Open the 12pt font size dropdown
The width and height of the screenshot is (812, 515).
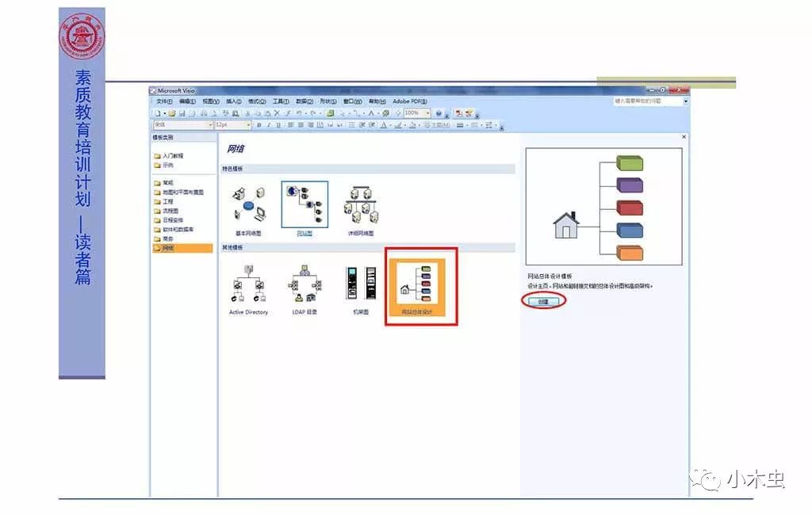pyautogui.click(x=248, y=124)
